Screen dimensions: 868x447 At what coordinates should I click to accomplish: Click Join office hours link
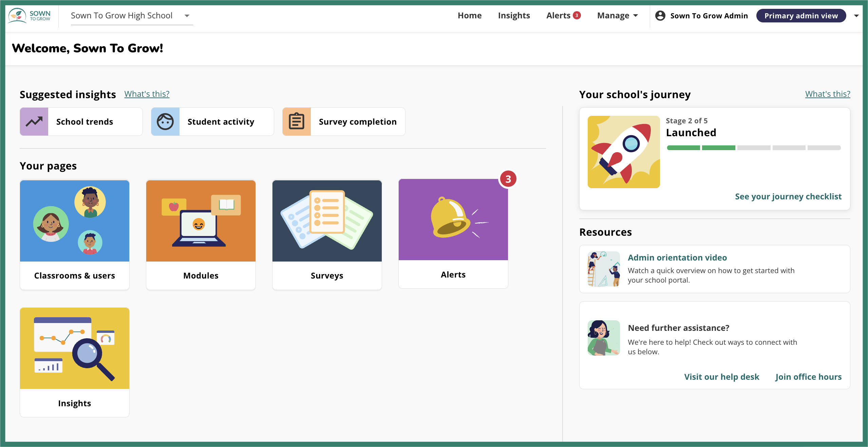pyautogui.click(x=808, y=377)
